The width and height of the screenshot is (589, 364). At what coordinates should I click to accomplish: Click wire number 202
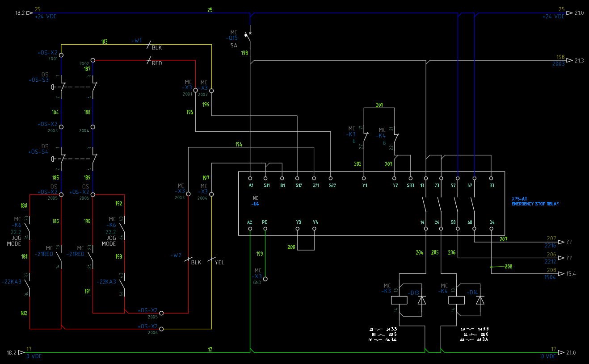[358, 164]
